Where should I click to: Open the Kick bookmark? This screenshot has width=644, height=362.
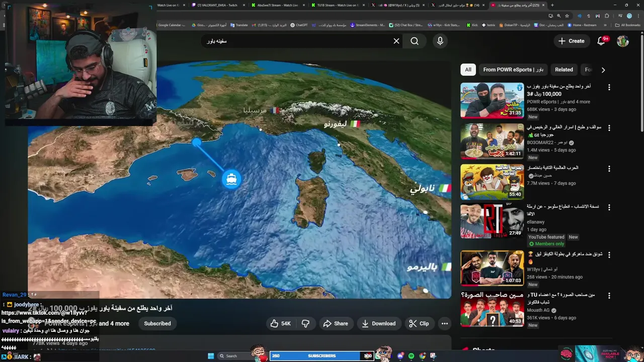click(x=472, y=25)
